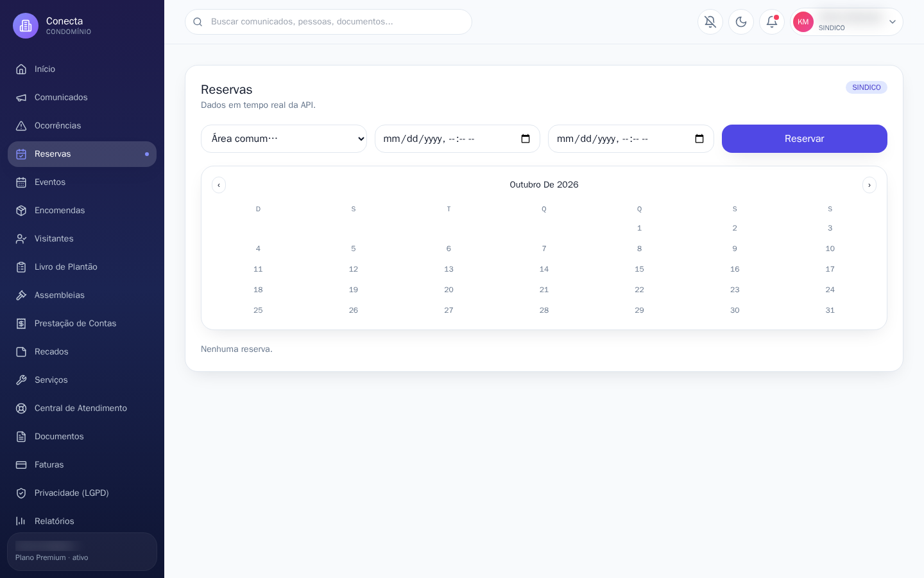Open Faturas menu item
The height and width of the screenshot is (578, 924).
[x=82, y=465]
